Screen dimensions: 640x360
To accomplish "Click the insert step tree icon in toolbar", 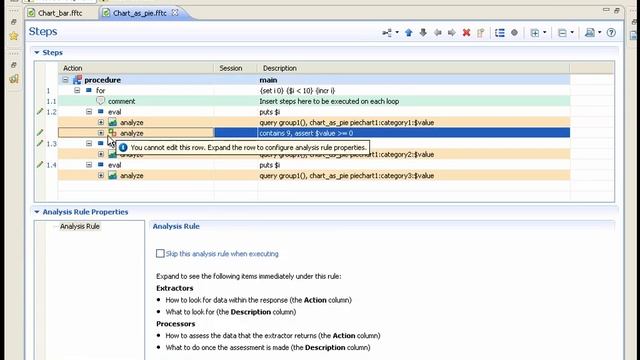I will pyautogui.click(x=387, y=33).
